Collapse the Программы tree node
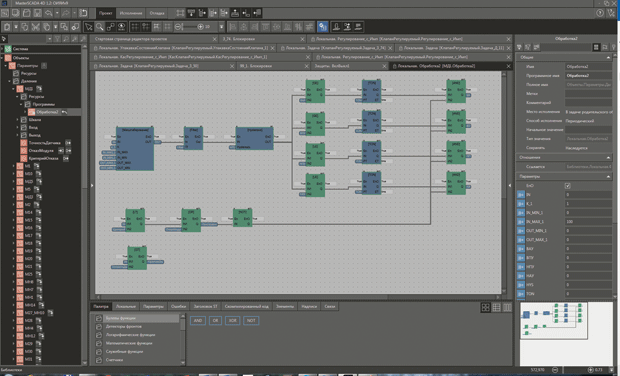The width and height of the screenshot is (620, 376). tap(21, 104)
